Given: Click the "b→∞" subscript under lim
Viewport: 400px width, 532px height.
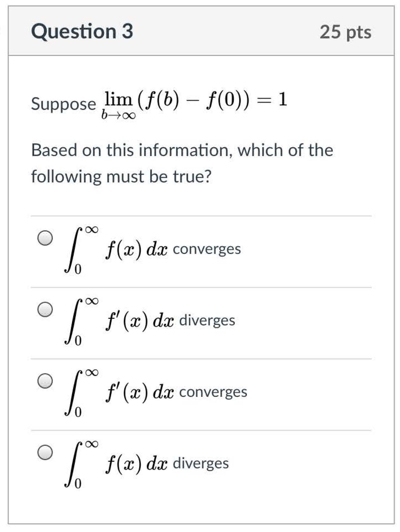Looking at the screenshot, I should 118,115.
